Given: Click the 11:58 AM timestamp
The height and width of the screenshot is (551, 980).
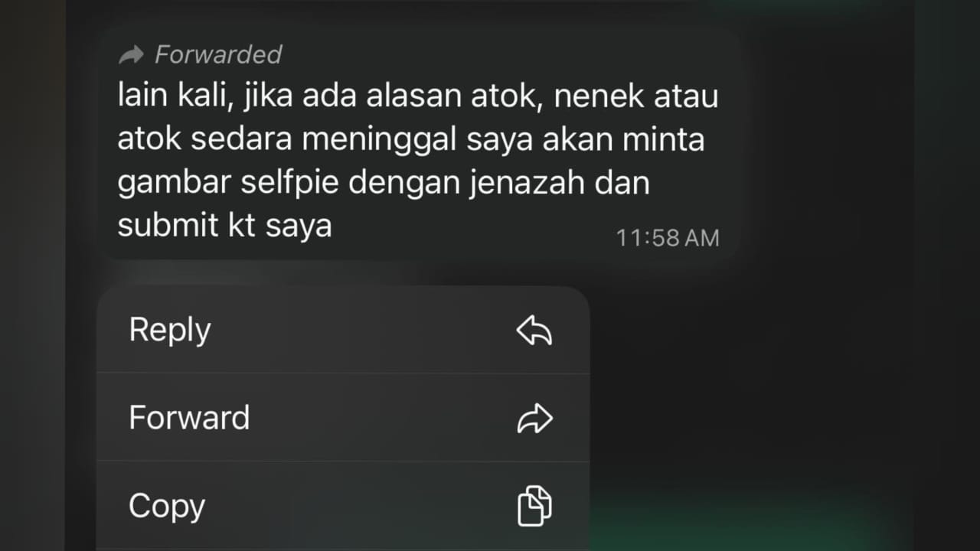Looking at the screenshot, I should [668, 238].
